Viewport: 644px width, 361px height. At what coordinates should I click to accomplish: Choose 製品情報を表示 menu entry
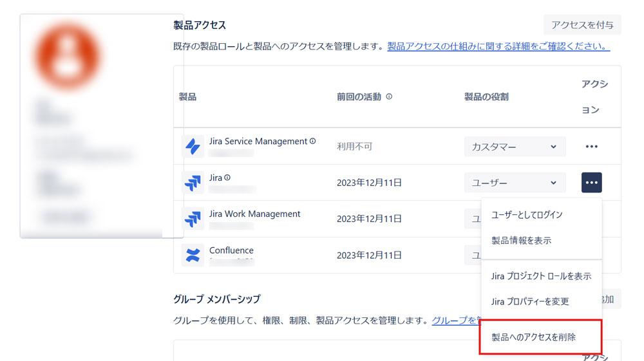point(542,241)
